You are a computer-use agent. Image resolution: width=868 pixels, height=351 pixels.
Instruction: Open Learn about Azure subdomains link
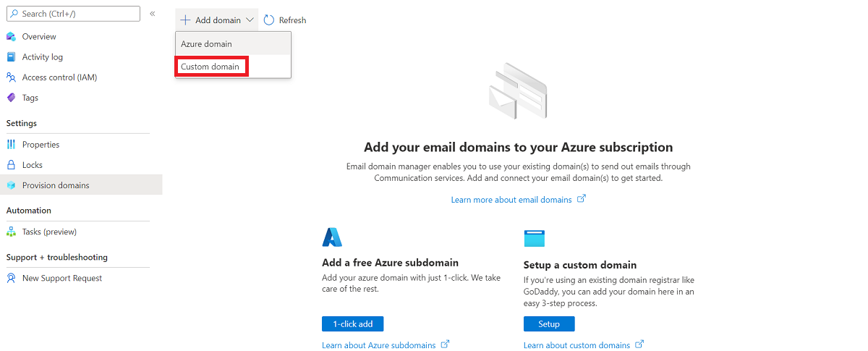pyautogui.click(x=379, y=345)
